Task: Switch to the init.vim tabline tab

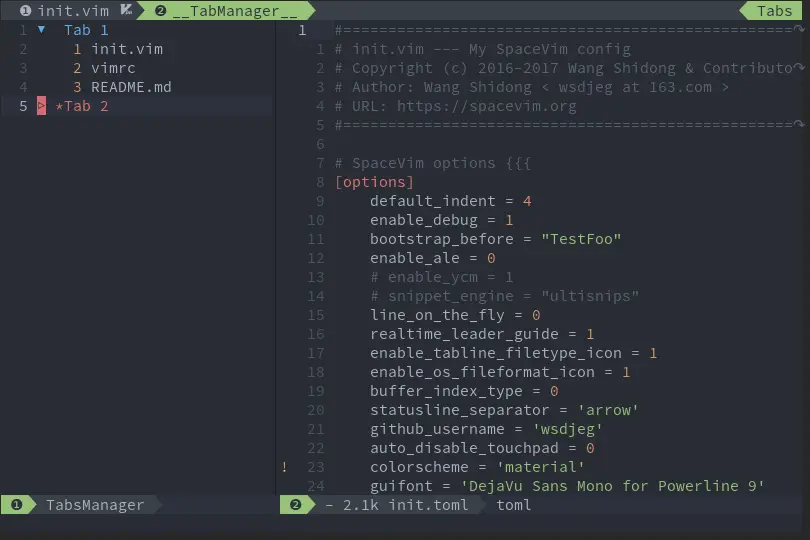Action: pos(73,10)
